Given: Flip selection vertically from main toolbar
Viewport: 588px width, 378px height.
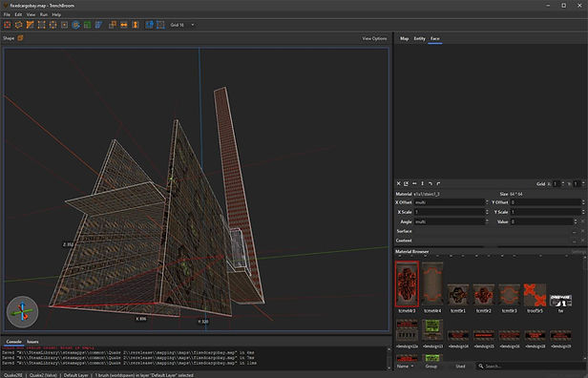Looking at the screenshot, I should click(x=136, y=25).
